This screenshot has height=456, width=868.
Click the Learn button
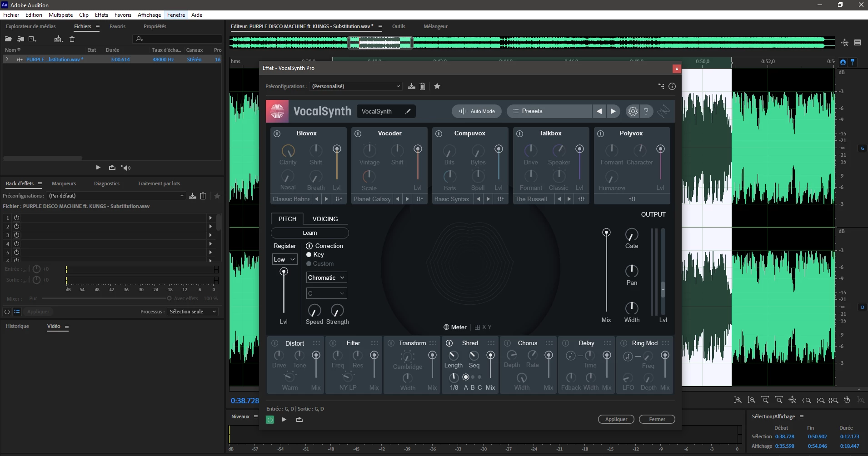click(310, 233)
